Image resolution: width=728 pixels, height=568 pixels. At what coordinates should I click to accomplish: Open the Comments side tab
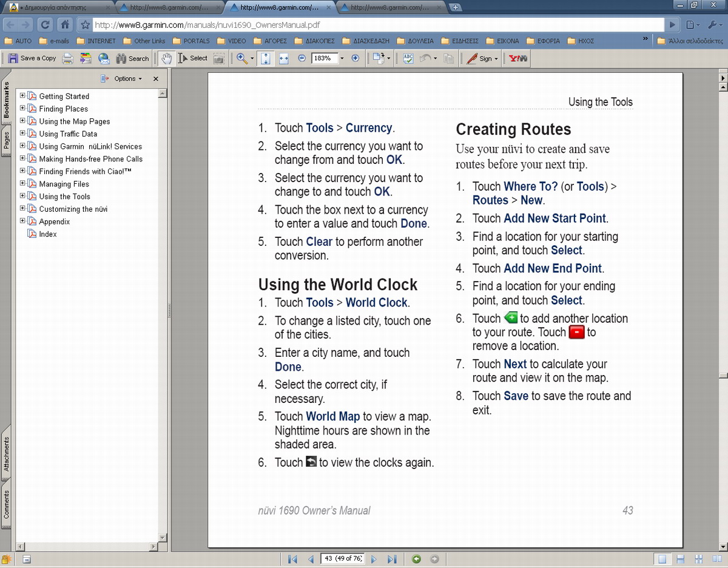click(7, 505)
